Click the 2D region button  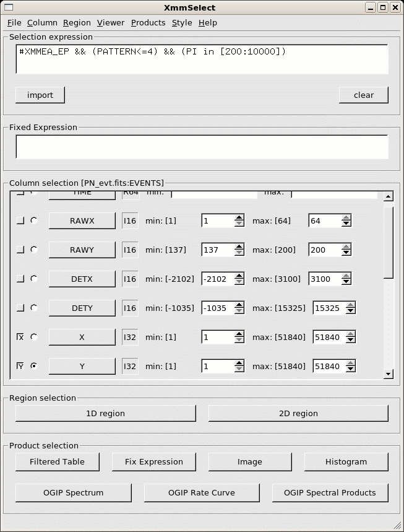[x=298, y=414]
